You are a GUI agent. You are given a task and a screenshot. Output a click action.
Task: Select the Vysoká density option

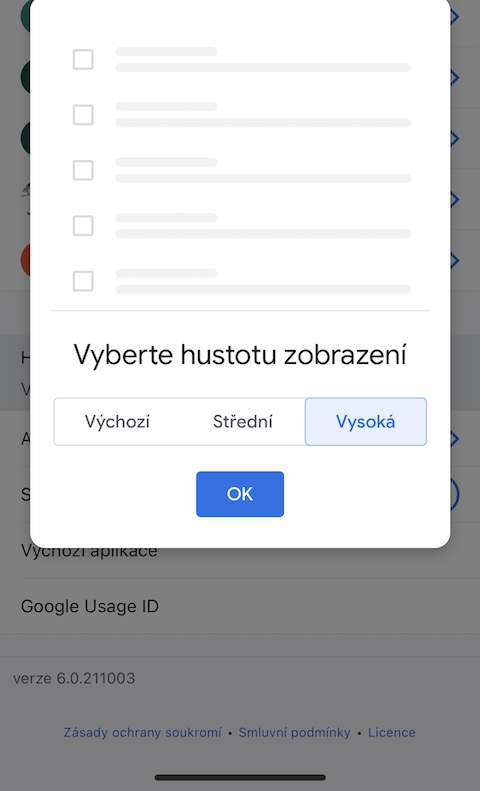click(366, 422)
